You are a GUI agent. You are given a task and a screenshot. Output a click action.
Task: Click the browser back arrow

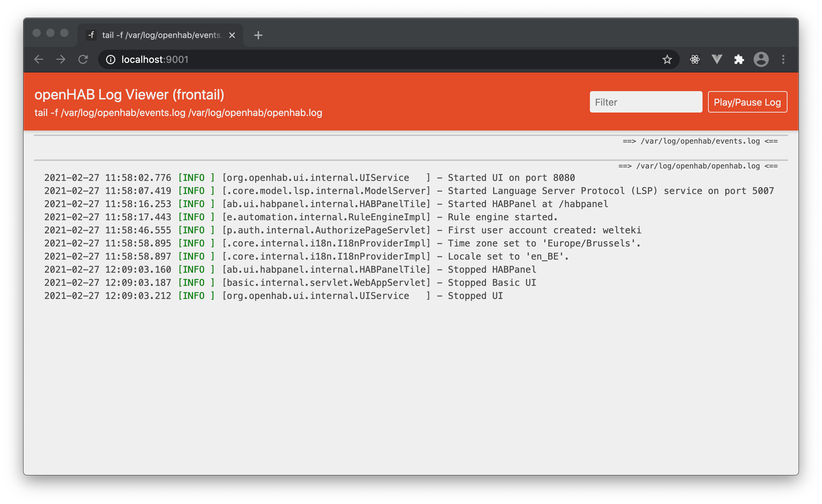click(x=39, y=59)
